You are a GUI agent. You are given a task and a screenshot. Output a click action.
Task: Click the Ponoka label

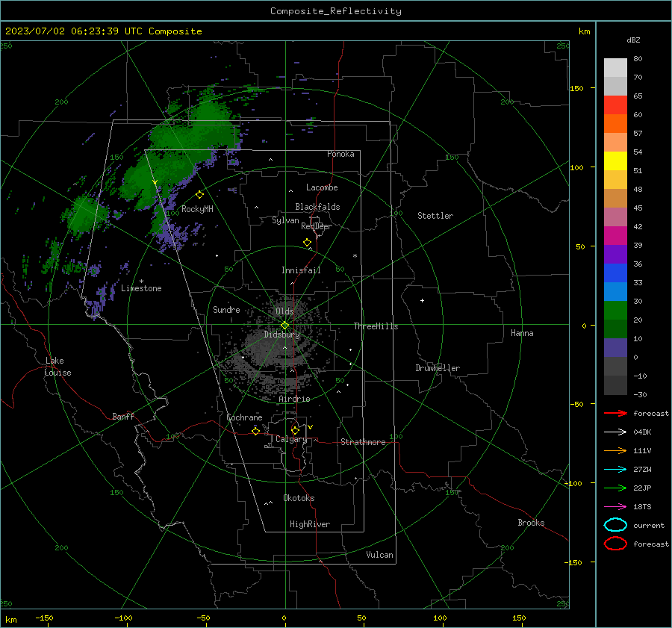point(340,154)
